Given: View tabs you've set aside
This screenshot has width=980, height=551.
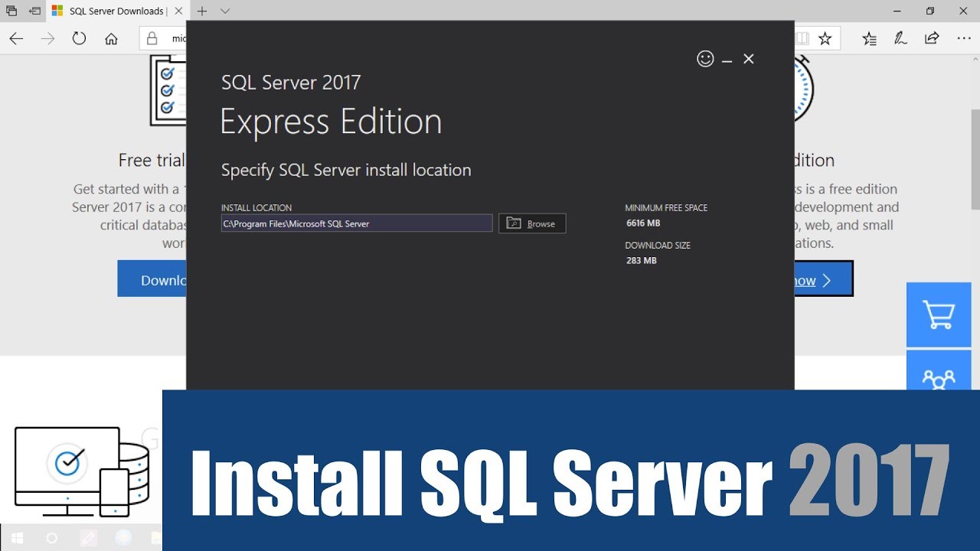Looking at the screenshot, I should 11,11.
